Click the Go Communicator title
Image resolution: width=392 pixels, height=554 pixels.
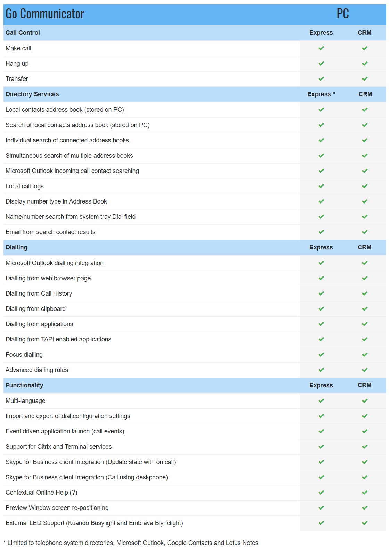[x=45, y=14]
